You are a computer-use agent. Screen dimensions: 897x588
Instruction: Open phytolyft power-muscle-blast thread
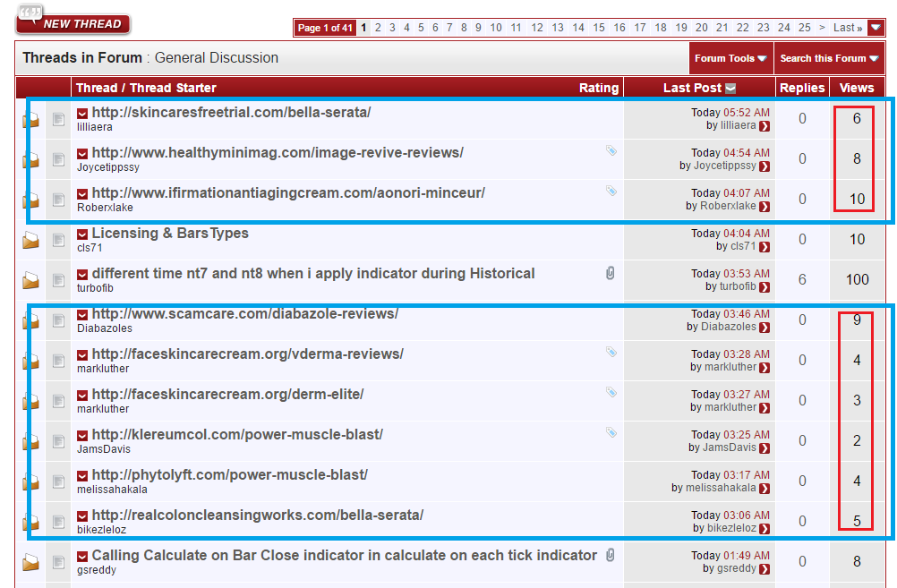tap(229, 474)
